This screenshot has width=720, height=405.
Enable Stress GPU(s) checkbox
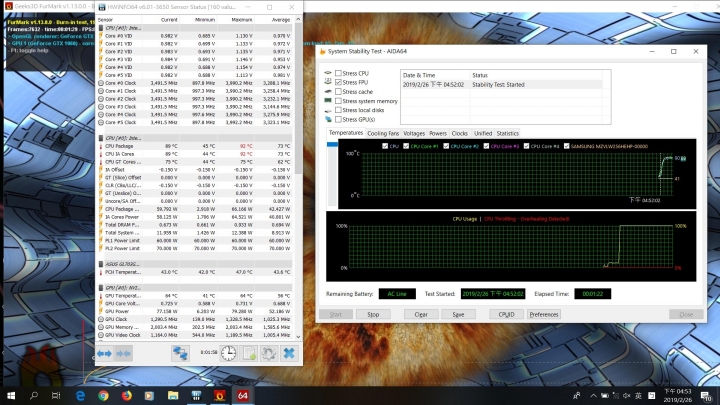338,119
